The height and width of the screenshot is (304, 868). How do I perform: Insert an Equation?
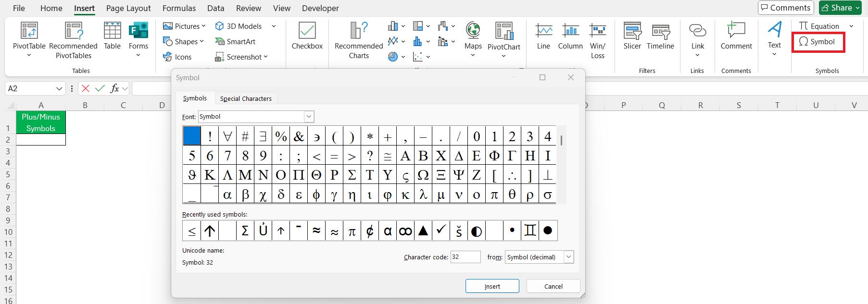pyautogui.click(x=819, y=26)
